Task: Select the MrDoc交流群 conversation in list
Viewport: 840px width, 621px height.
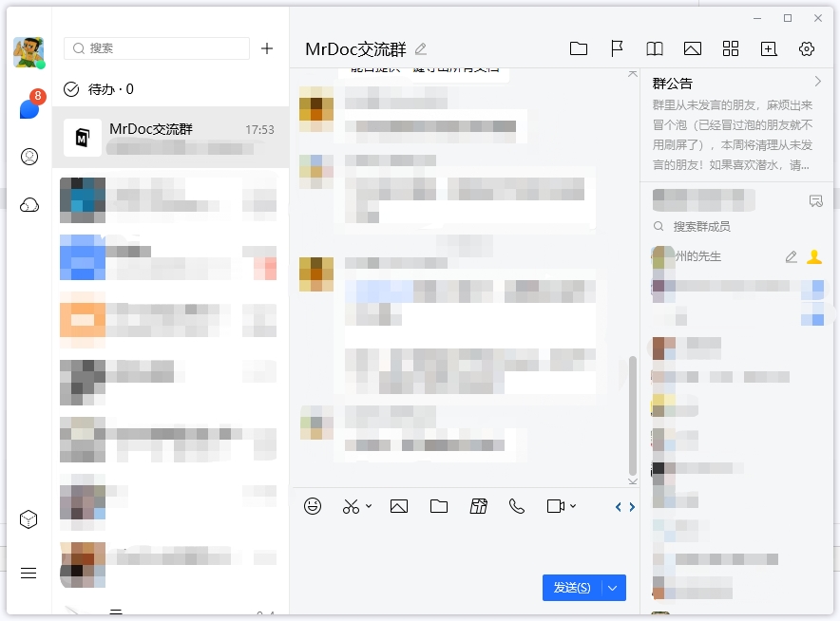Action: pyautogui.click(x=171, y=137)
